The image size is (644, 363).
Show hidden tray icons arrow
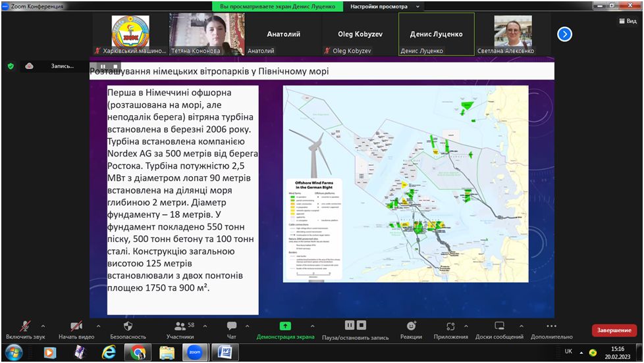[x=581, y=352]
